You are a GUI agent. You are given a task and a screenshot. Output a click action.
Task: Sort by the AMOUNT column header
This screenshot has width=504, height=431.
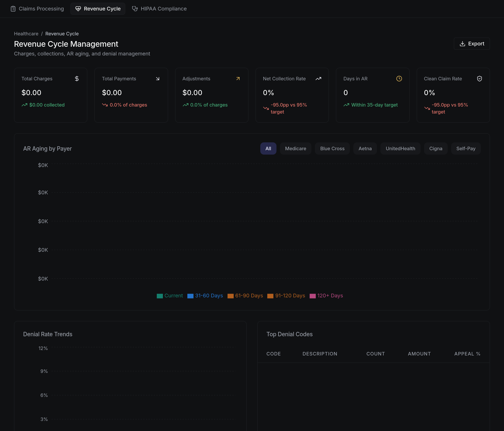[x=419, y=354]
